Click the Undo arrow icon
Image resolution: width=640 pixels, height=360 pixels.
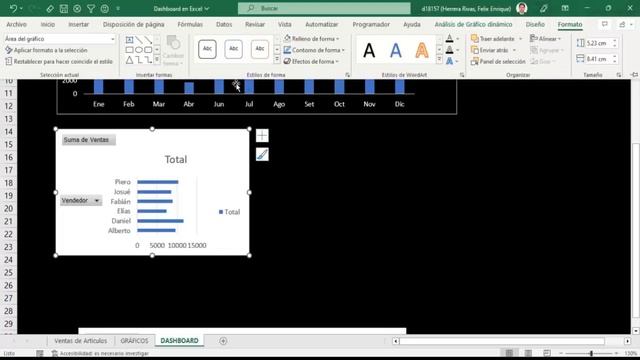(x=13, y=8)
